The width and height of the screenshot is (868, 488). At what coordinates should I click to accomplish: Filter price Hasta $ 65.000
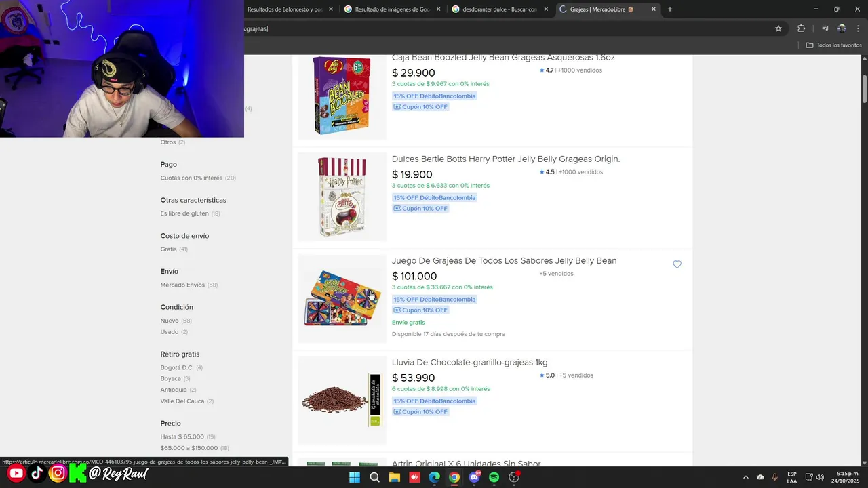(x=182, y=436)
